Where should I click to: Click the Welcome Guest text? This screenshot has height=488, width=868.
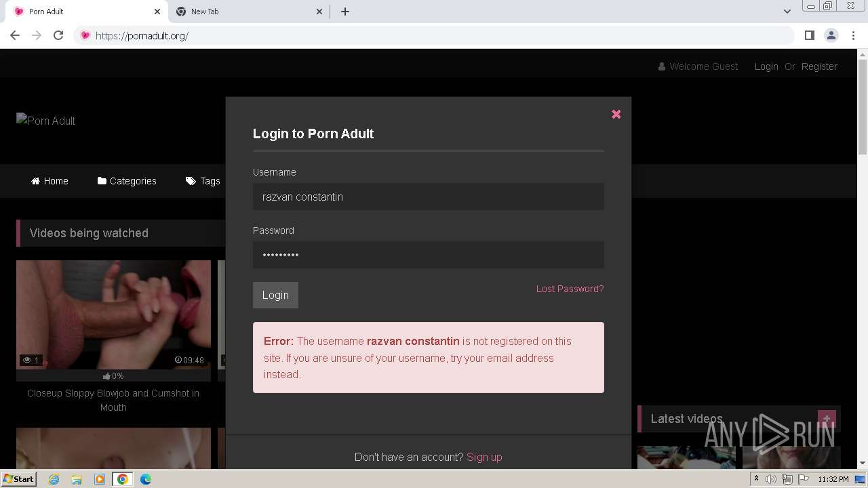point(703,66)
